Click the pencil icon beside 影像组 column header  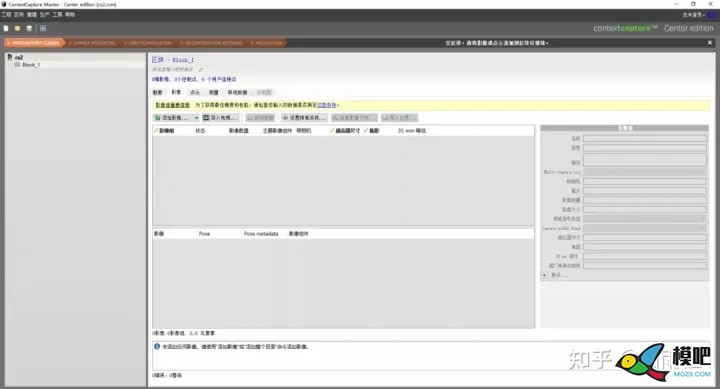(x=156, y=131)
